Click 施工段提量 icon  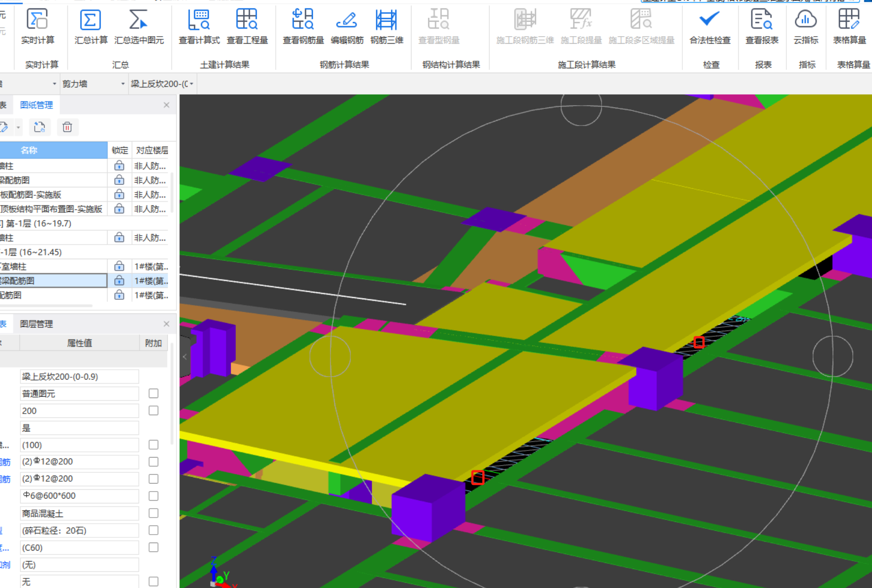(x=581, y=27)
